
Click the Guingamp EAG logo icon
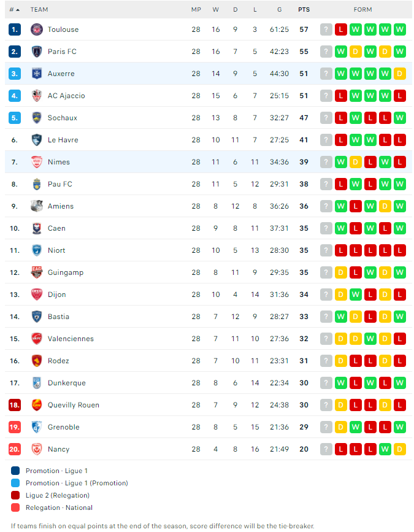coord(37,272)
